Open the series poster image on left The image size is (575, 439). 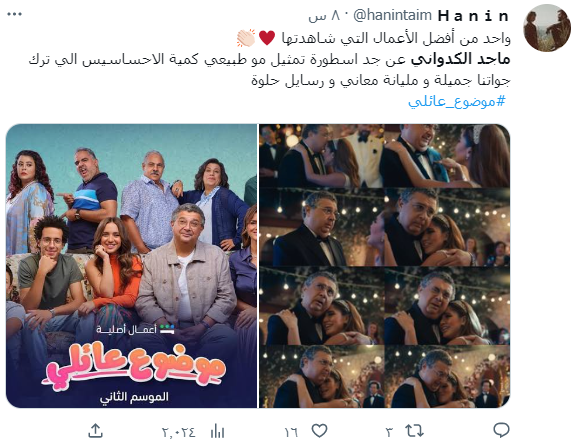[131, 266]
